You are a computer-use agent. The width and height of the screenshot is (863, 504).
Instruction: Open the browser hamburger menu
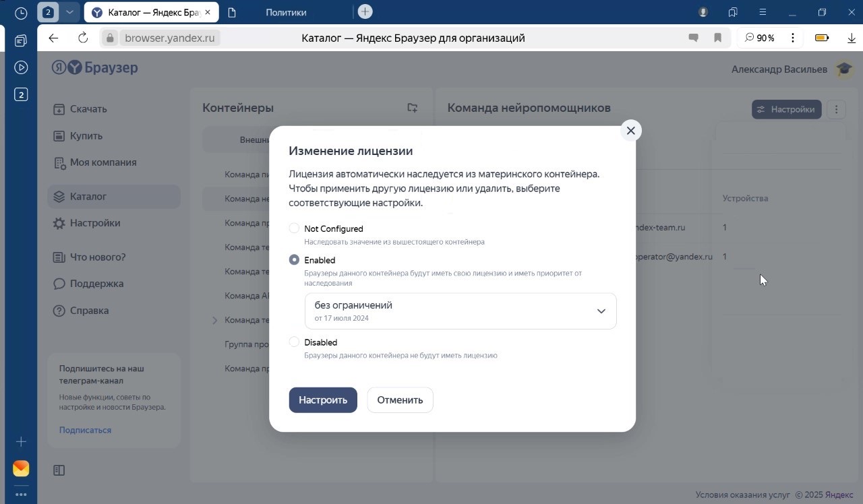763,12
